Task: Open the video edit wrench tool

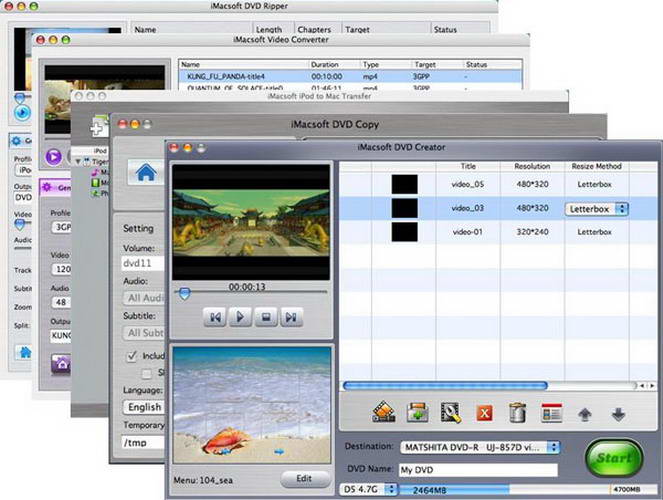Action: pyautogui.click(x=449, y=411)
